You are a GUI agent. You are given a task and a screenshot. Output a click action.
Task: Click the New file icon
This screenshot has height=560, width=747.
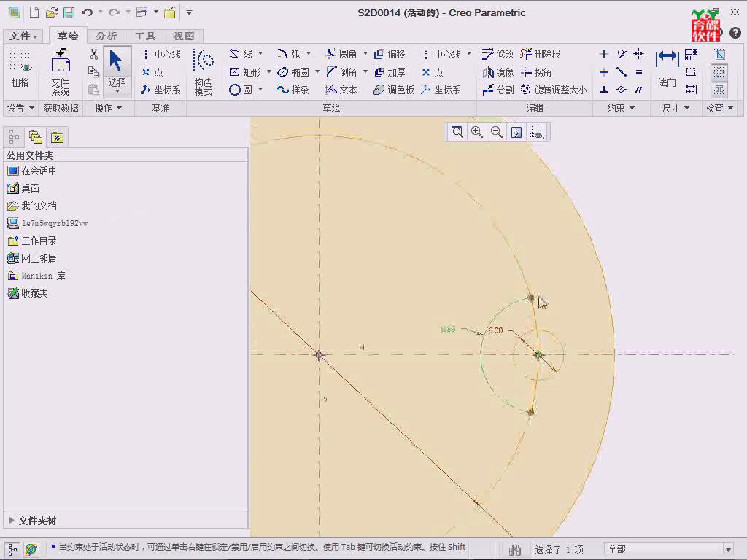coord(34,12)
